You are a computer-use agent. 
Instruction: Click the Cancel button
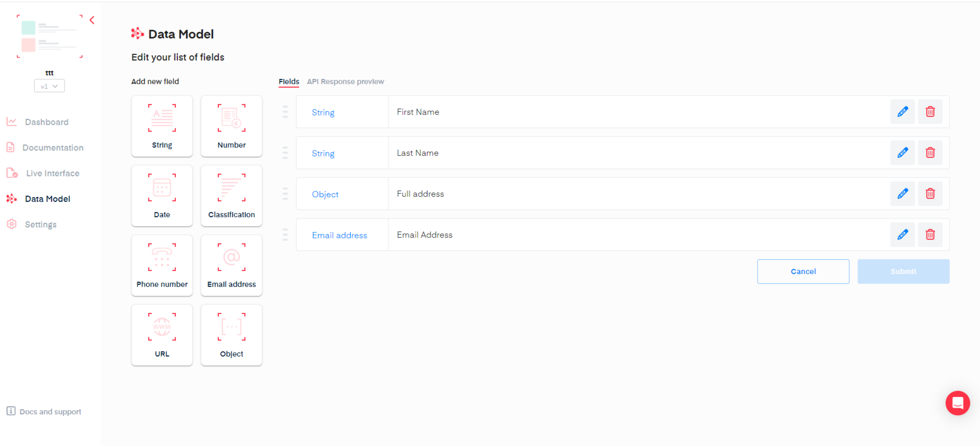pos(803,271)
